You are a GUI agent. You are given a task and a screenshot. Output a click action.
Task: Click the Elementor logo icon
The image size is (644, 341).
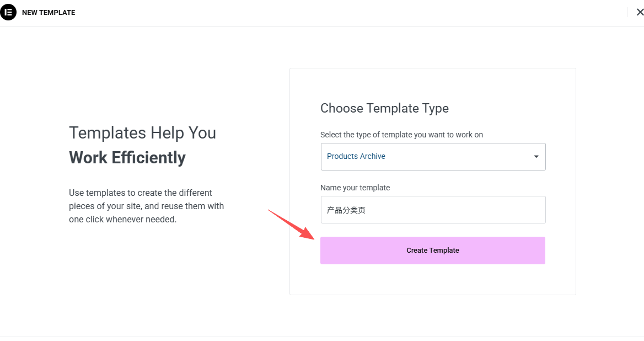(8, 12)
